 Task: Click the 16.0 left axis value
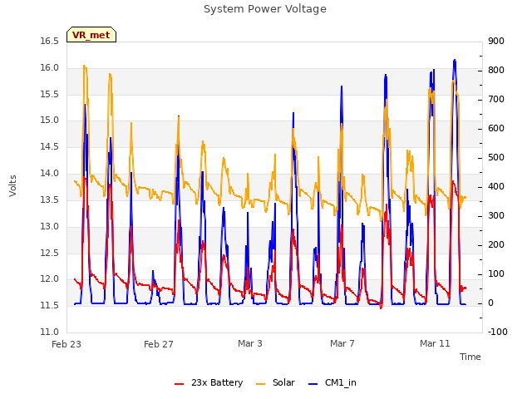click(x=50, y=68)
